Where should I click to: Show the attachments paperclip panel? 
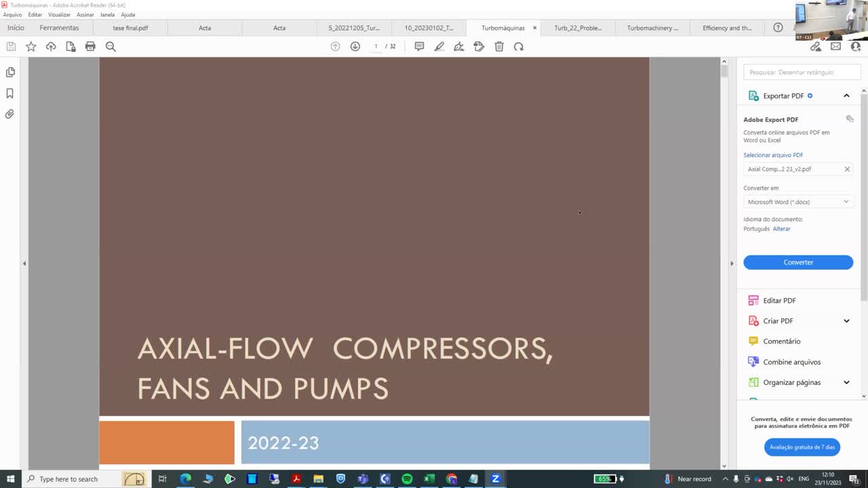pyautogui.click(x=10, y=114)
